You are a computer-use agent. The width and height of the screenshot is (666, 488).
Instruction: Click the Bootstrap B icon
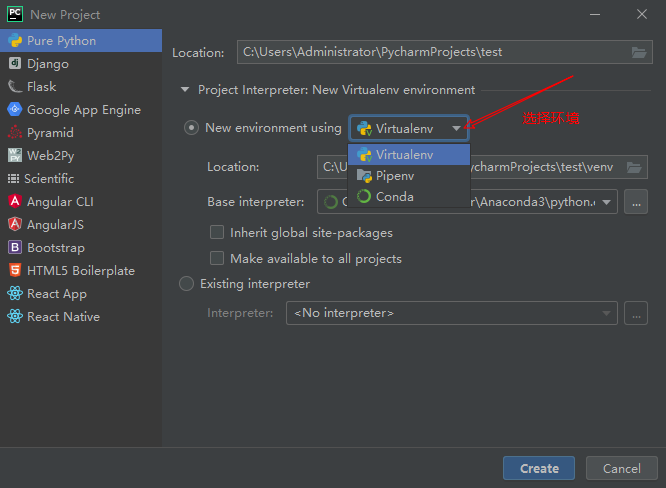click(x=15, y=247)
